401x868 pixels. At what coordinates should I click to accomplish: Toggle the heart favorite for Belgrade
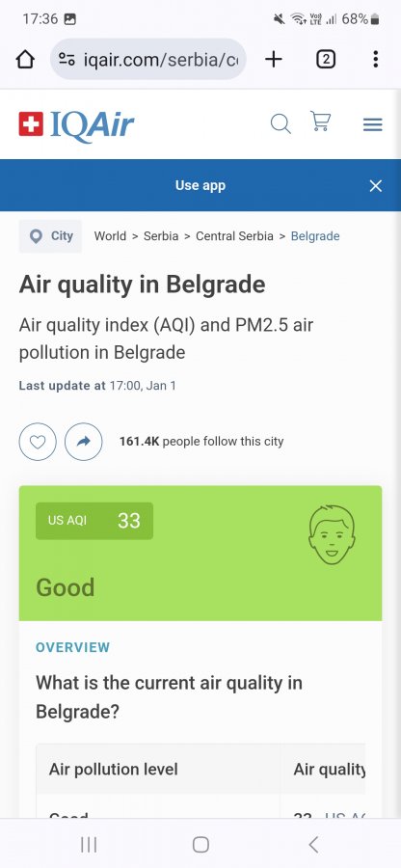(x=38, y=442)
